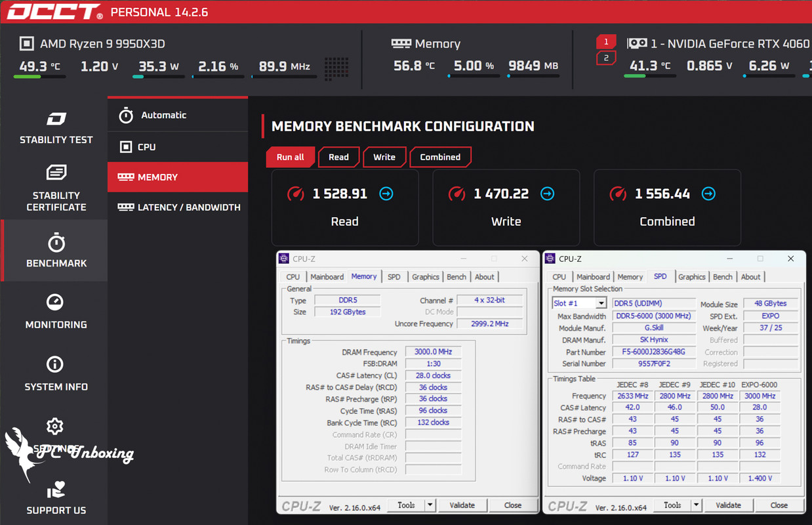
Task: Run the Combined benchmark
Action: [440, 157]
